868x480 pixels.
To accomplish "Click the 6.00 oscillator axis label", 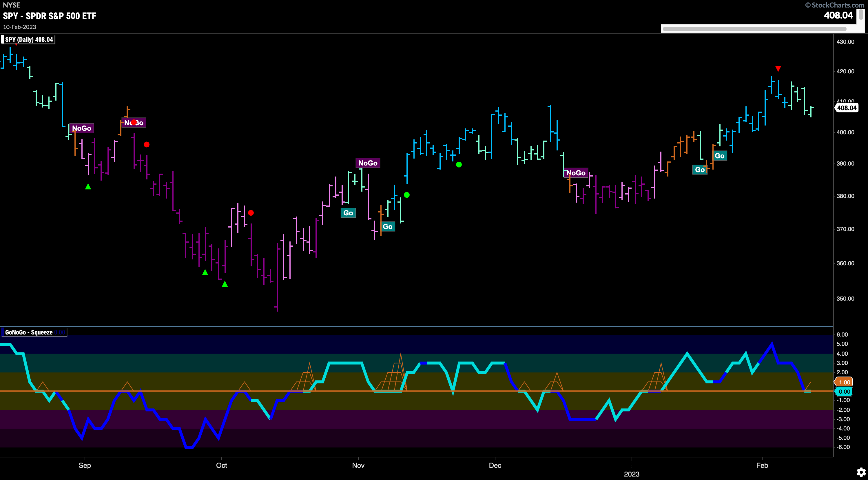I will (x=842, y=334).
